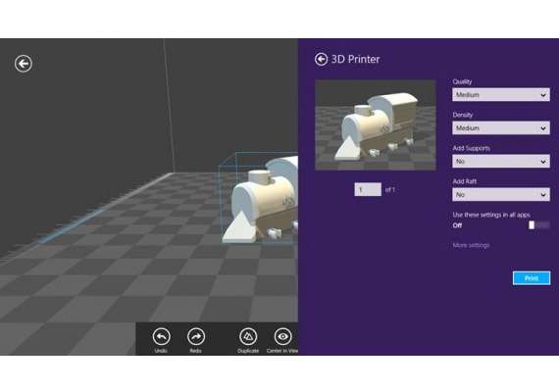Toggle Use these settings in all apps
559x392 pixels.
pyautogui.click(x=538, y=225)
